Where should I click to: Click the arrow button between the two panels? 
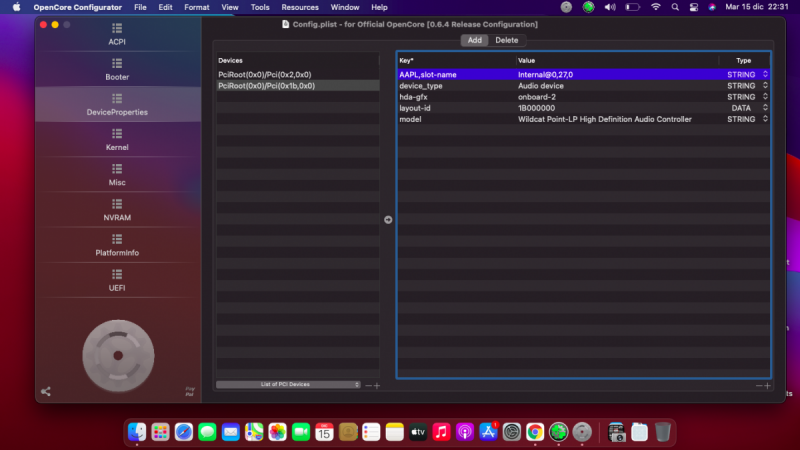[388, 220]
